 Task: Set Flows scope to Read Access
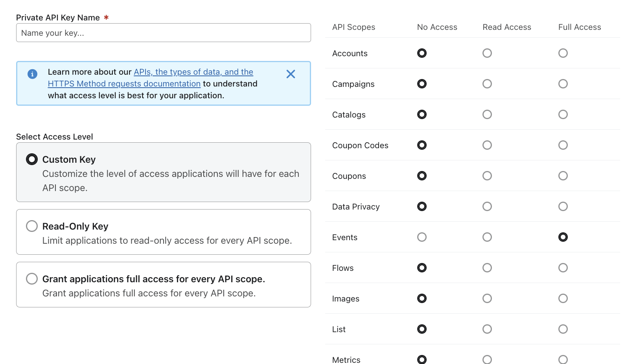487,268
